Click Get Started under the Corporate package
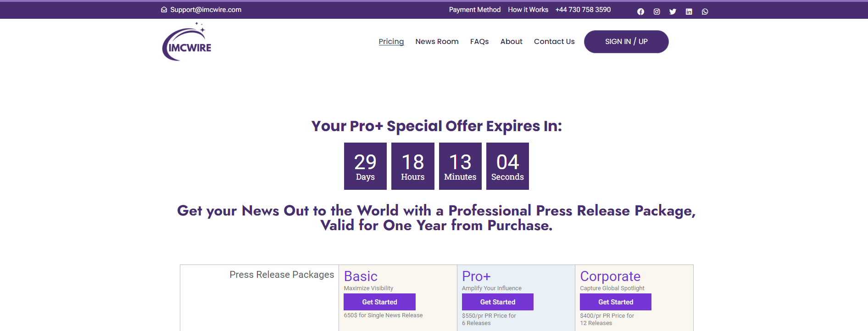This screenshot has width=868, height=331. coord(616,302)
